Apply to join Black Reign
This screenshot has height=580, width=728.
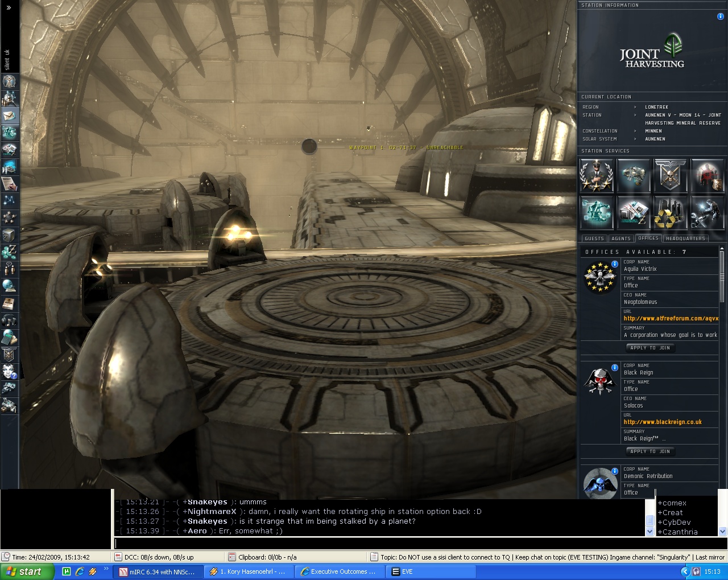pos(650,451)
